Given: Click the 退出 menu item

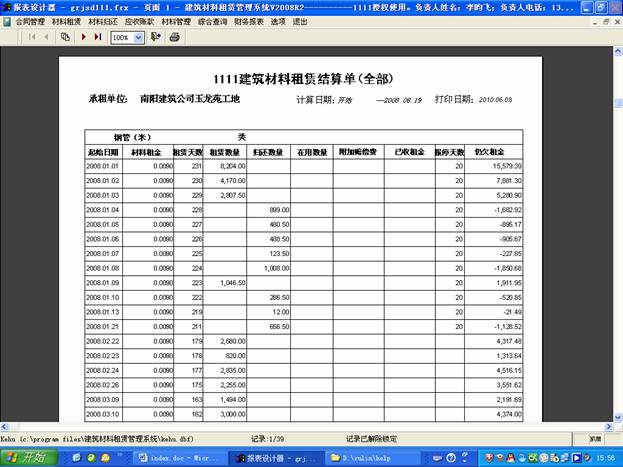Looking at the screenshot, I should tap(300, 21).
